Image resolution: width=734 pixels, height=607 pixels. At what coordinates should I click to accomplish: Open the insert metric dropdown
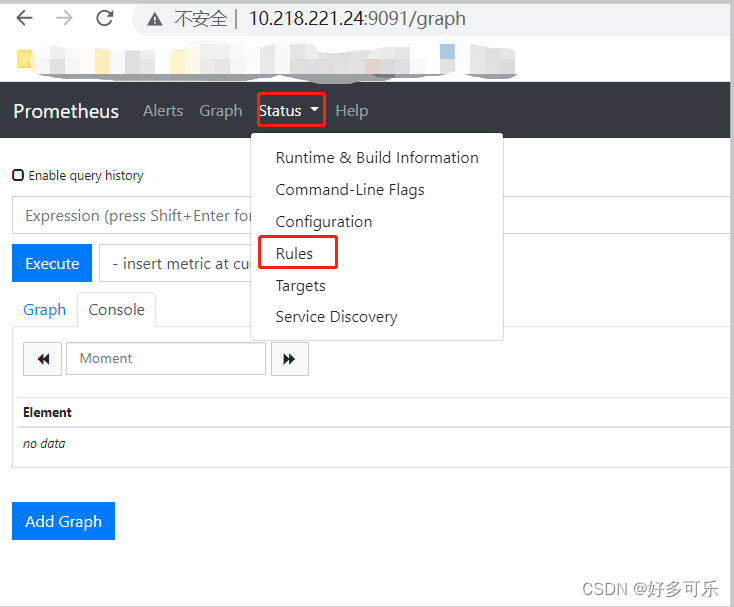(175, 264)
